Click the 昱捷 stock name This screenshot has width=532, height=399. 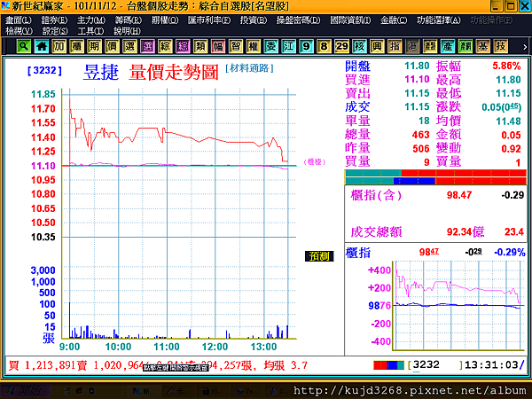tap(101, 73)
